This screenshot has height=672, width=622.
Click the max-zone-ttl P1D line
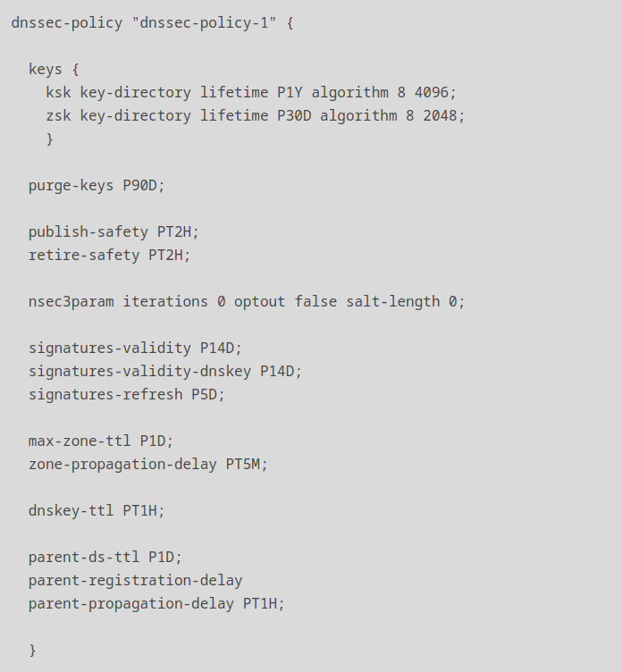coord(101,441)
